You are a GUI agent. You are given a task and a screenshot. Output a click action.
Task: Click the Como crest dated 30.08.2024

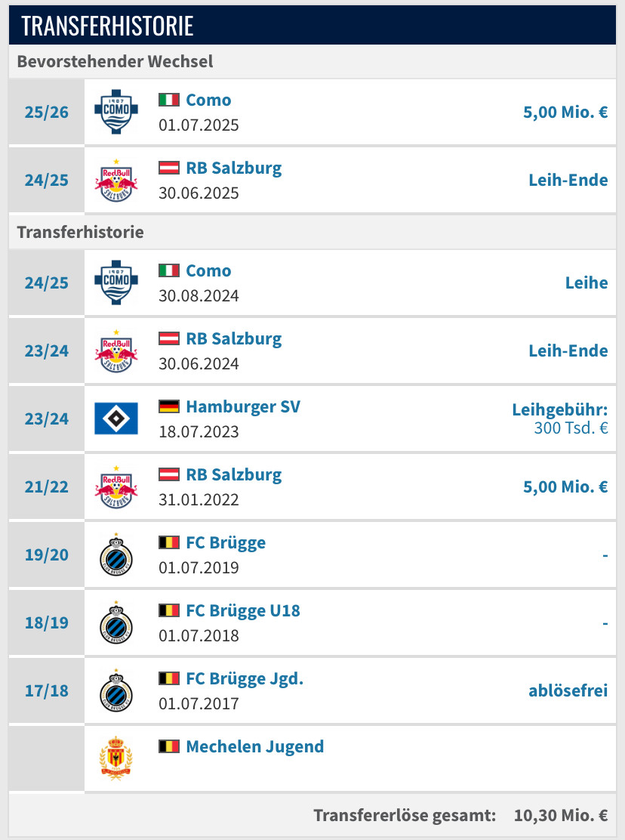click(x=116, y=283)
